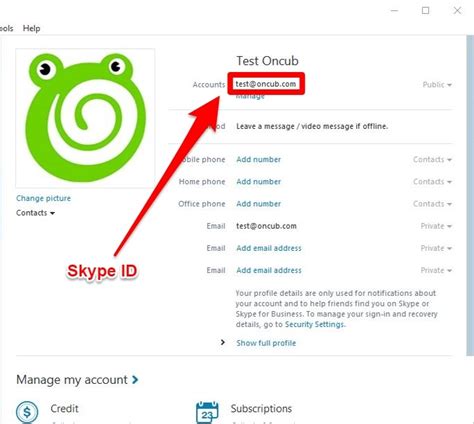Click the Credit dollar icon

27,412
